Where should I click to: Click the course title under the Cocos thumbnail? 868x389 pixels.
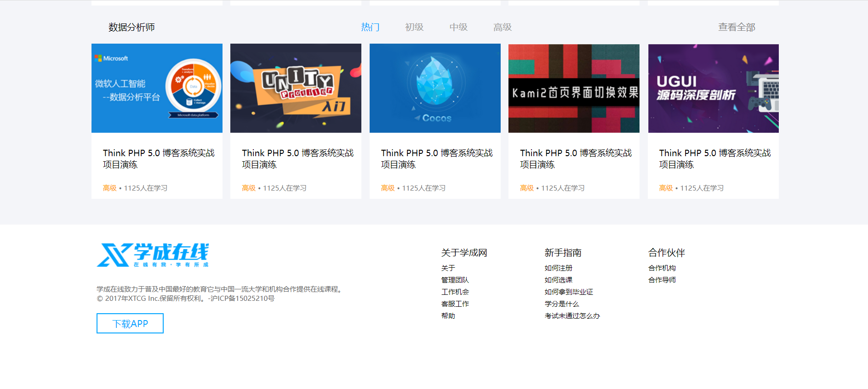pyautogui.click(x=437, y=158)
